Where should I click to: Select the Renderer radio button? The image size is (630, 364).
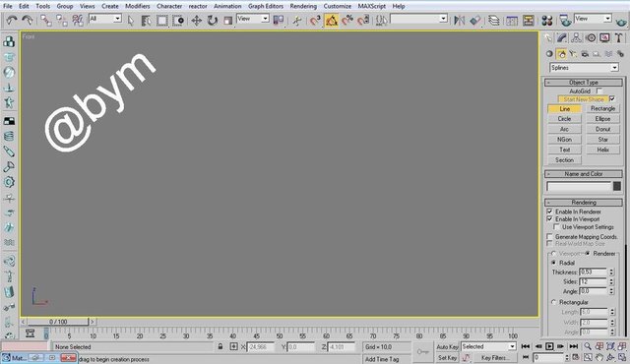coord(588,253)
